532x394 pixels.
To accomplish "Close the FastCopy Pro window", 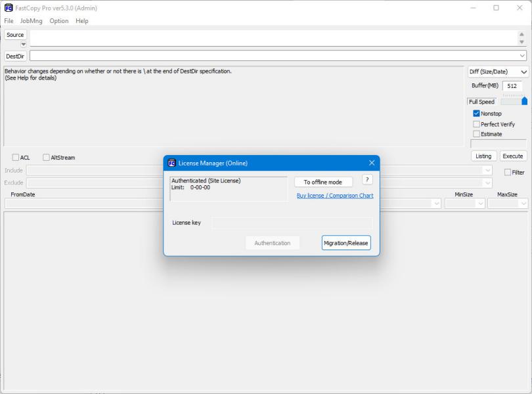I will click(x=520, y=8).
